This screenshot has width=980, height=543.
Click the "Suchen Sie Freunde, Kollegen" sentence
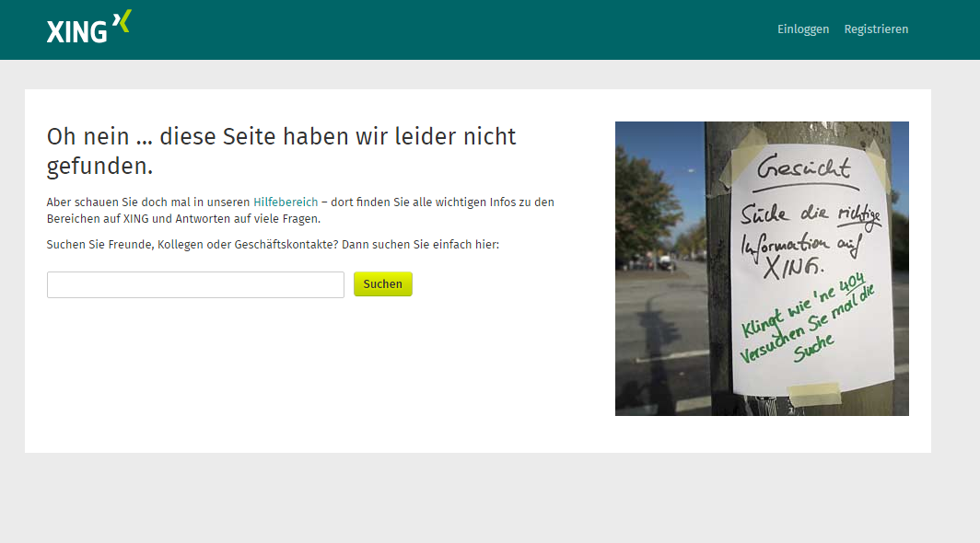[273, 245]
